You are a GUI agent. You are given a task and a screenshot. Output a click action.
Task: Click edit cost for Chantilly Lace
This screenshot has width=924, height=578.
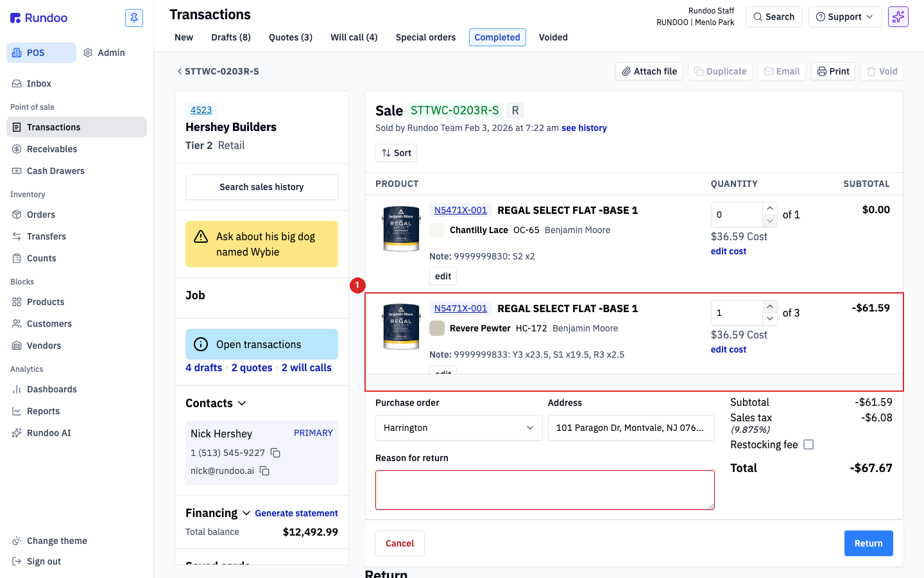pos(728,251)
